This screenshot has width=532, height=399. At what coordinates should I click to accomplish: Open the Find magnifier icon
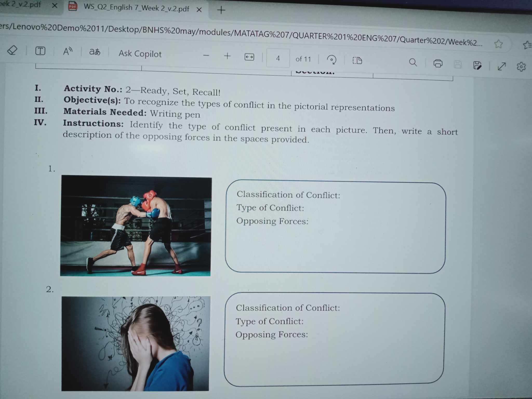pyautogui.click(x=413, y=62)
